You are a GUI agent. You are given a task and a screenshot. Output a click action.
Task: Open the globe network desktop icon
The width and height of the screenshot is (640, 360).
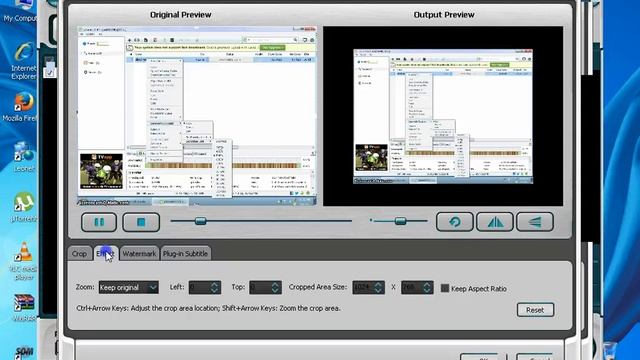click(x=24, y=156)
